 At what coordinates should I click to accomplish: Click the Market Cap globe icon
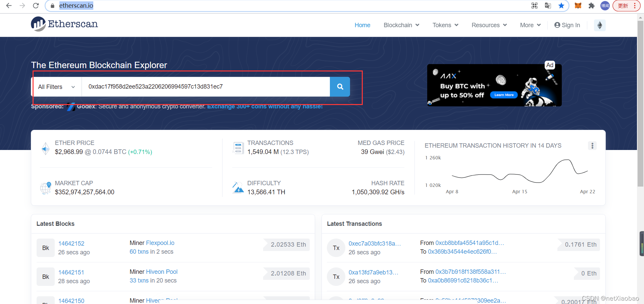(x=46, y=188)
